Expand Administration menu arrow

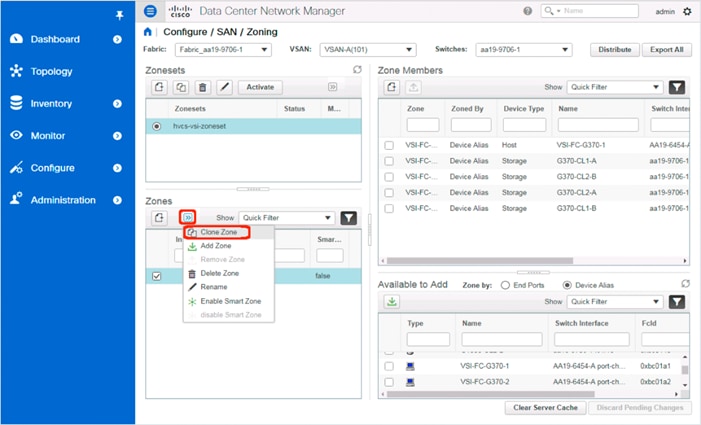click(x=117, y=200)
